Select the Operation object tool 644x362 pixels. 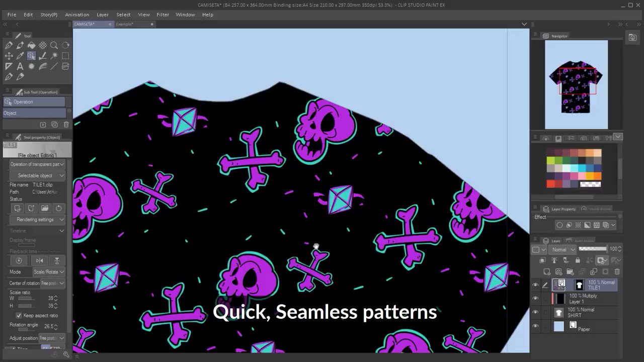pos(31,56)
